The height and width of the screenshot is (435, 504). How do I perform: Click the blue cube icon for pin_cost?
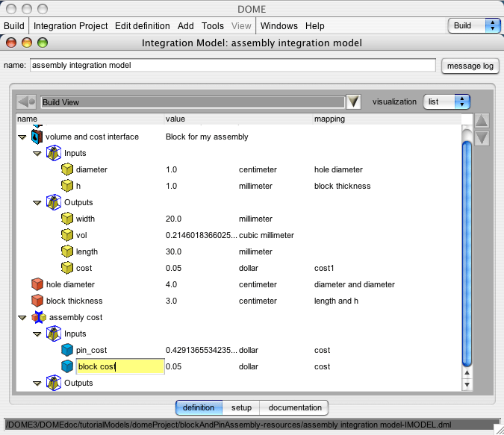(x=67, y=350)
